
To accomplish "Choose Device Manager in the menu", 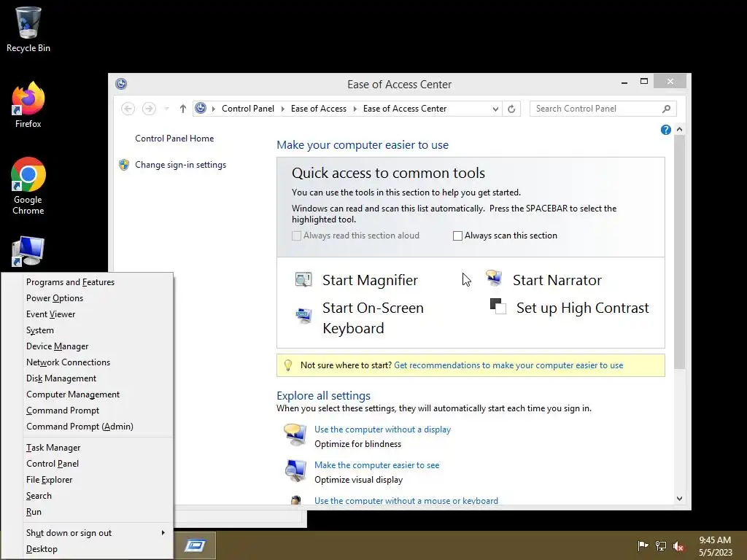I will tap(58, 346).
